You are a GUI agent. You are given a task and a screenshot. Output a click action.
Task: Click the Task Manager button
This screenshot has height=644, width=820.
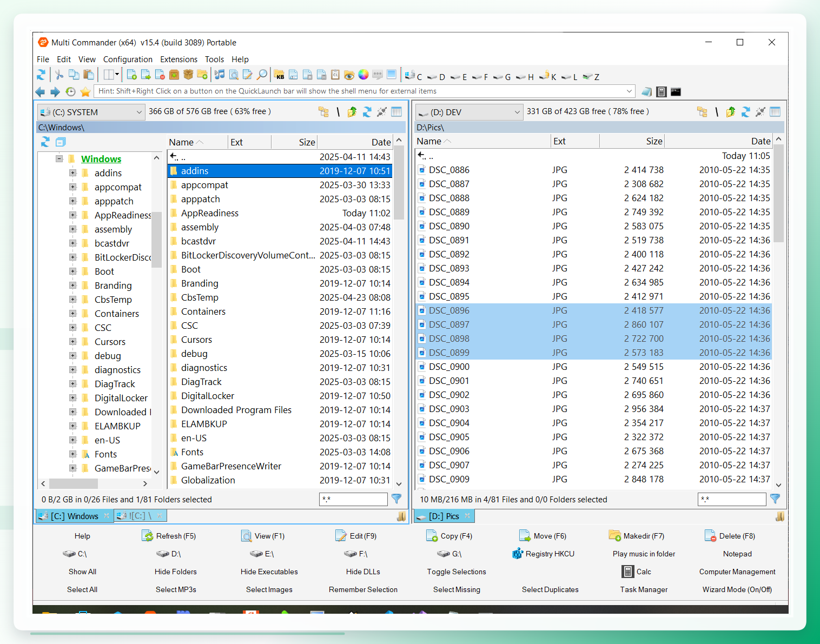644,589
